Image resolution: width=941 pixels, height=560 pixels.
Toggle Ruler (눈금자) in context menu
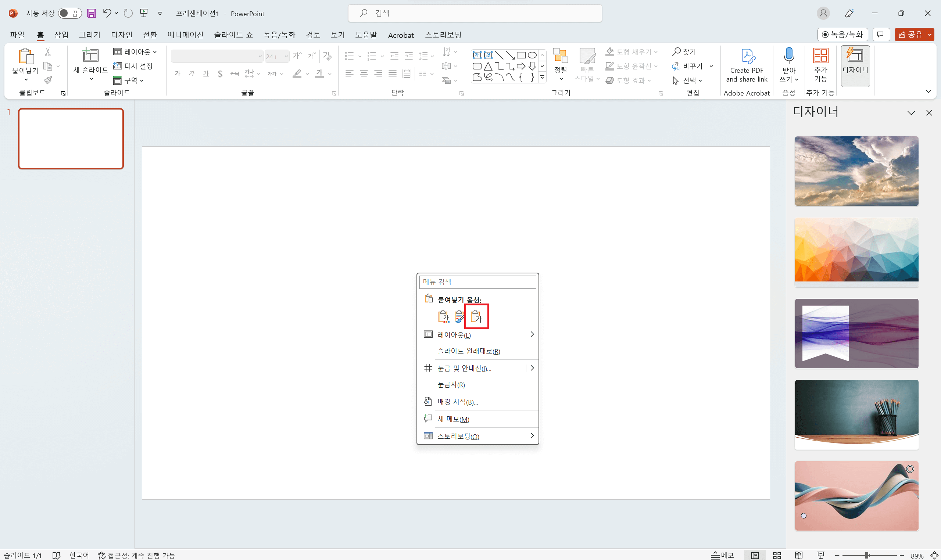pos(451,384)
